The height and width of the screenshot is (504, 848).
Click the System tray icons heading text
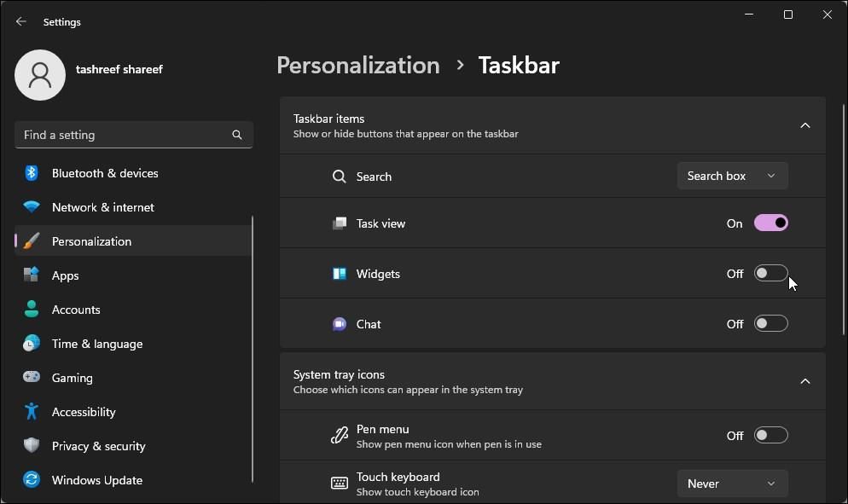coord(339,374)
